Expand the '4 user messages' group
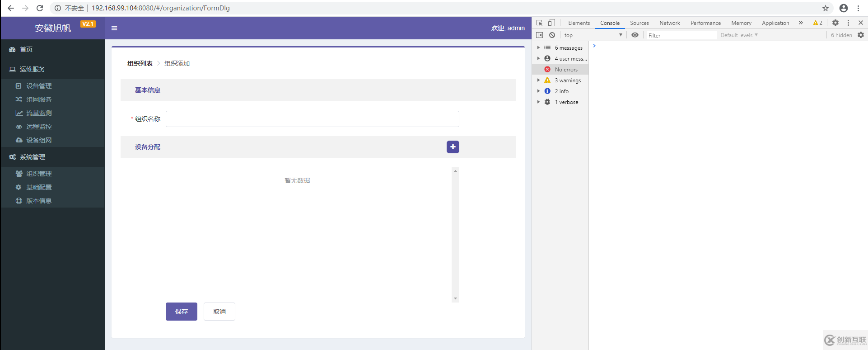 538,58
